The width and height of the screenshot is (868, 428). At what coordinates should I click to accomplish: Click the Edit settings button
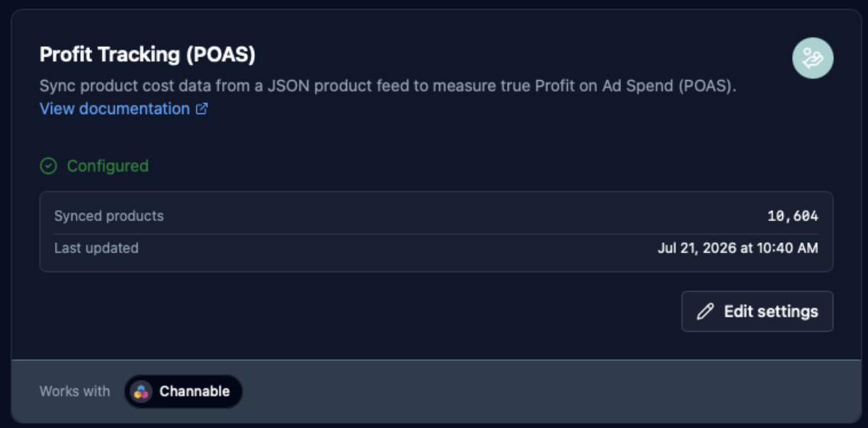pyautogui.click(x=757, y=311)
